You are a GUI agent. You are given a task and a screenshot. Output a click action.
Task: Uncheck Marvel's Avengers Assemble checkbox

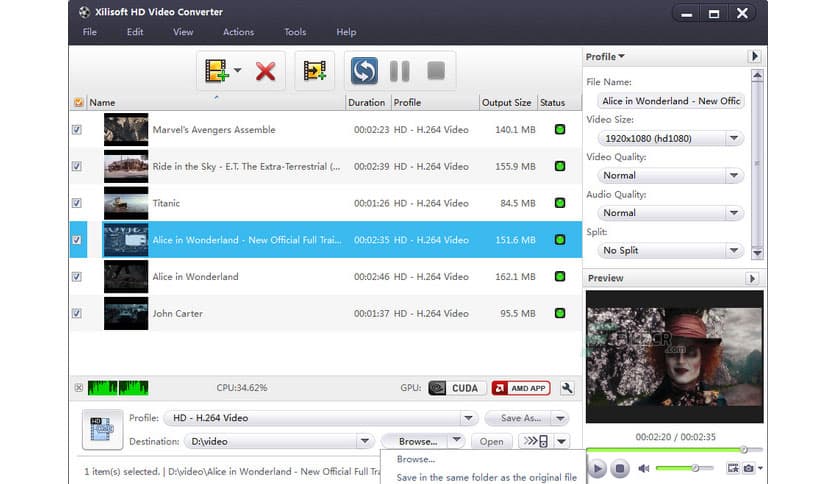[77, 130]
